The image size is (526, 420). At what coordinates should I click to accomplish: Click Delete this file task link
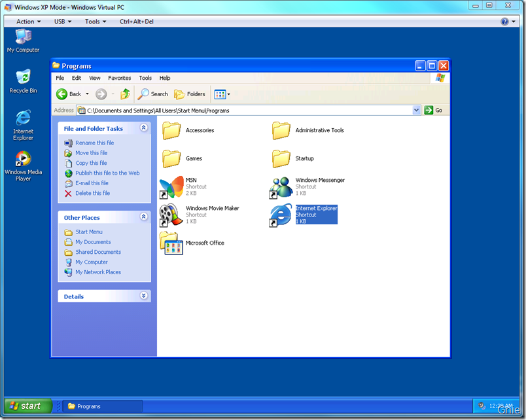pyautogui.click(x=92, y=193)
